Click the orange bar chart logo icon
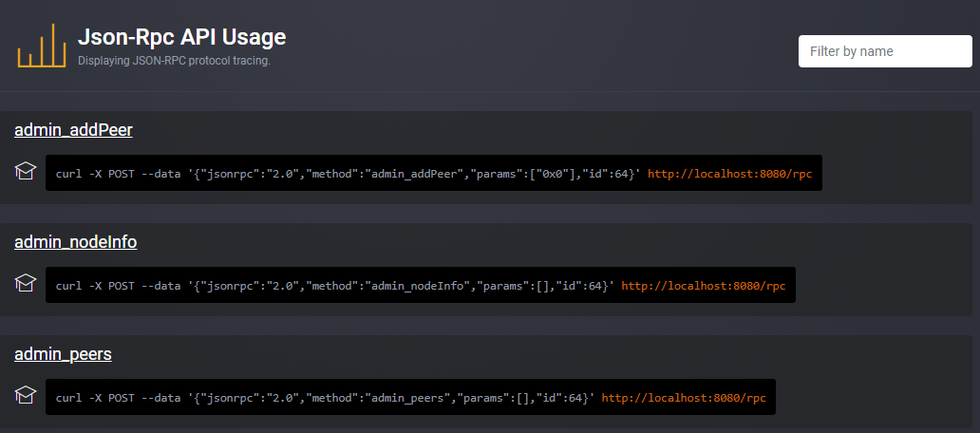 coord(41,45)
